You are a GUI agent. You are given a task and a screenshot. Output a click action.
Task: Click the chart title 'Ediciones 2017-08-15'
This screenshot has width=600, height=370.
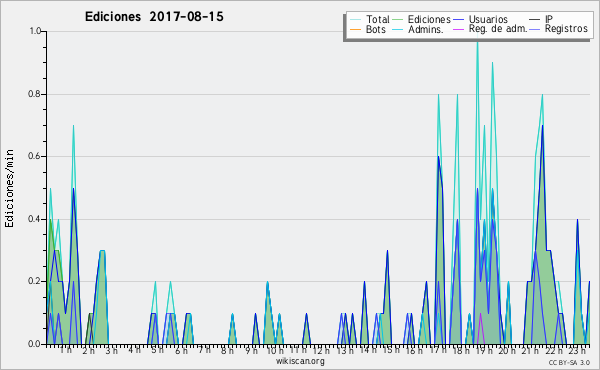coord(154,17)
